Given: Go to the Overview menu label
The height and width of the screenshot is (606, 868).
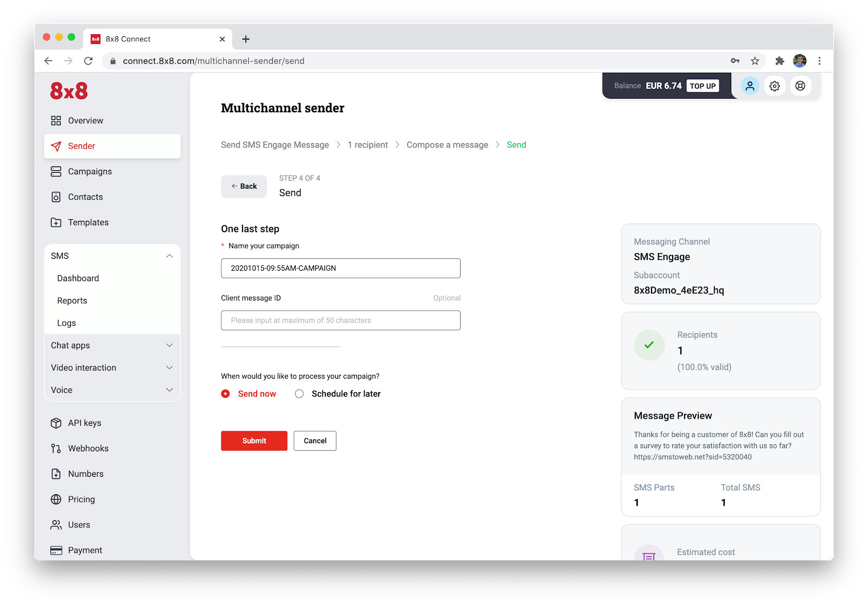Looking at the screenshot, I should [86, 120].
